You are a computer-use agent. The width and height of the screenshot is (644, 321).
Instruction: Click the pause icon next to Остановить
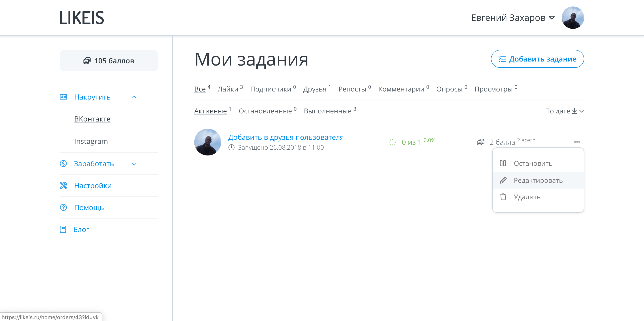[x=503, y=163]
